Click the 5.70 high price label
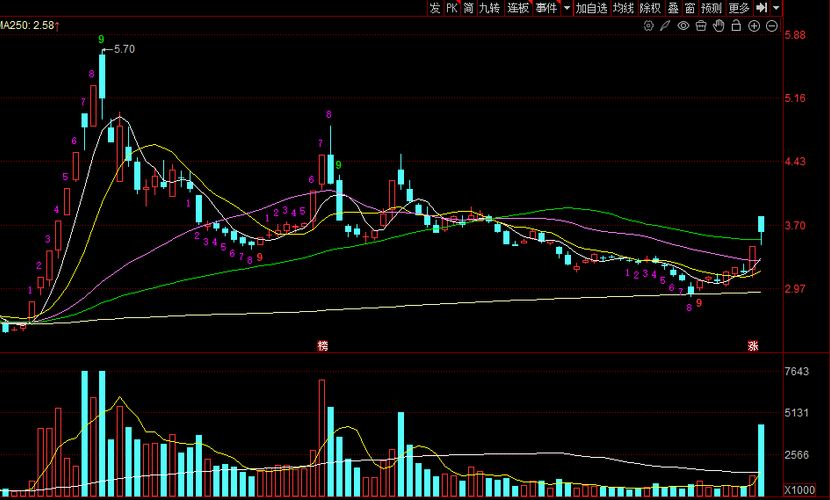The height and width of the screenshot is (500, 830). coord(124,49)
